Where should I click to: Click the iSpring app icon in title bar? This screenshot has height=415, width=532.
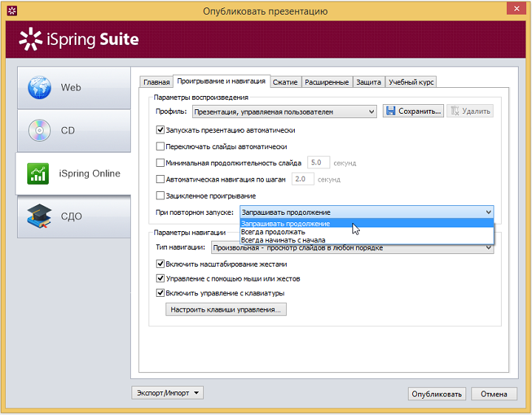point(12,11)
